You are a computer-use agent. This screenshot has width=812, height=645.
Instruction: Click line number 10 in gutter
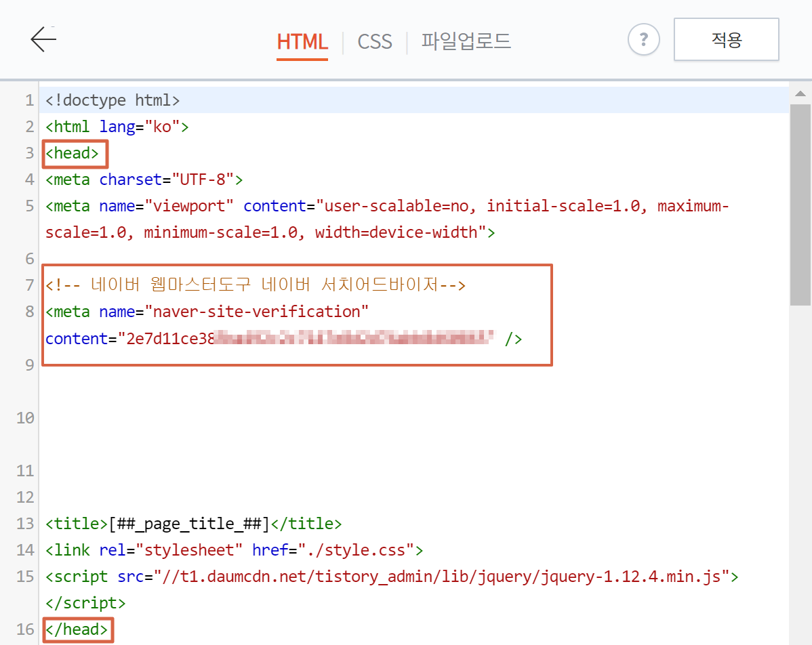point(25,418)
